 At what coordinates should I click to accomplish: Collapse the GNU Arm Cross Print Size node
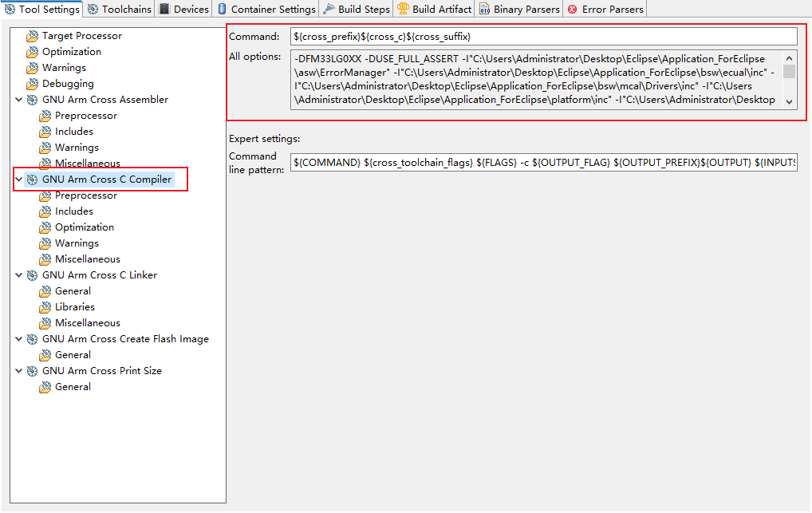[x=18, y=371]
